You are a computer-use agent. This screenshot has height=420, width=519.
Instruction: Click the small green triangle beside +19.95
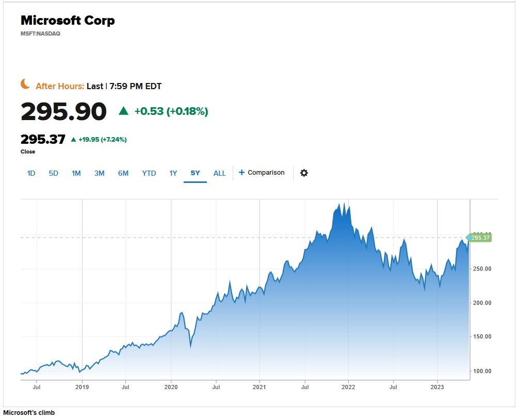click(73, 140)
